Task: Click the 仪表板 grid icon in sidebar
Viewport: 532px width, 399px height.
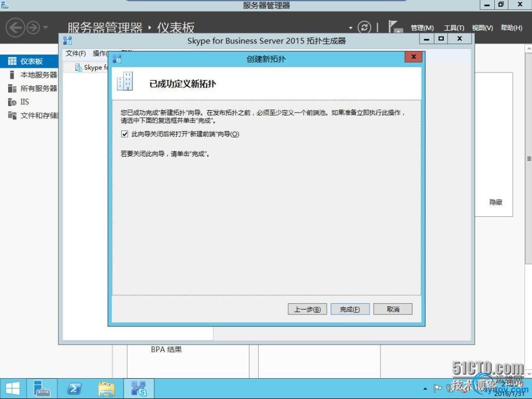Action: 12,61
